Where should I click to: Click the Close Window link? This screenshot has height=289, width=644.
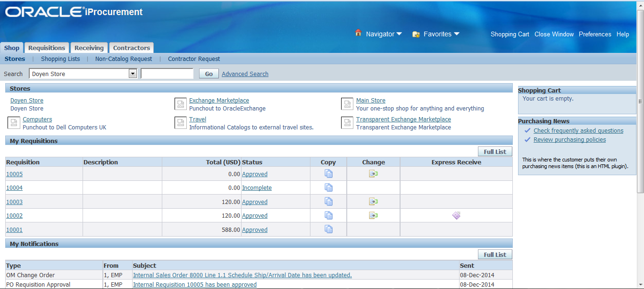(x=554, y=34)
